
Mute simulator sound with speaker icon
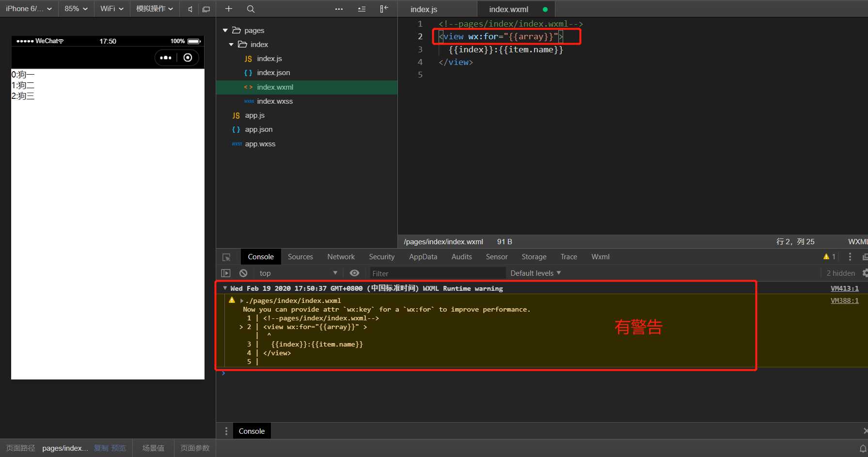click(x=190, y=9)
